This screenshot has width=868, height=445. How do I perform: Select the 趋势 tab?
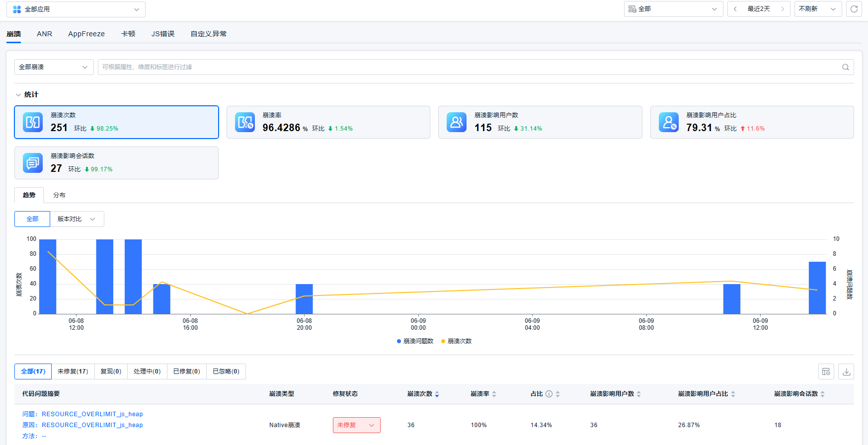click(x=29, y=195)
